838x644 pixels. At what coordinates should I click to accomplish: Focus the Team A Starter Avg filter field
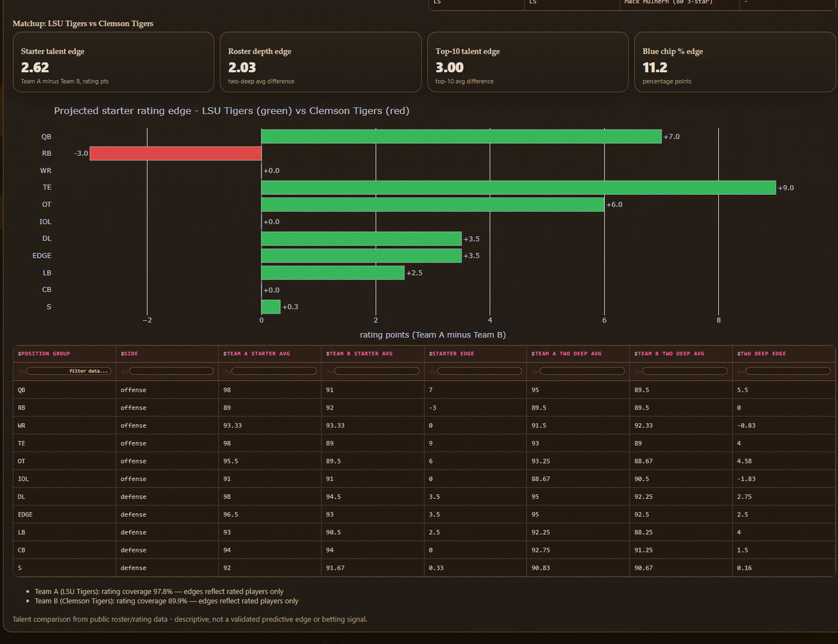click(x=274, y=371)
